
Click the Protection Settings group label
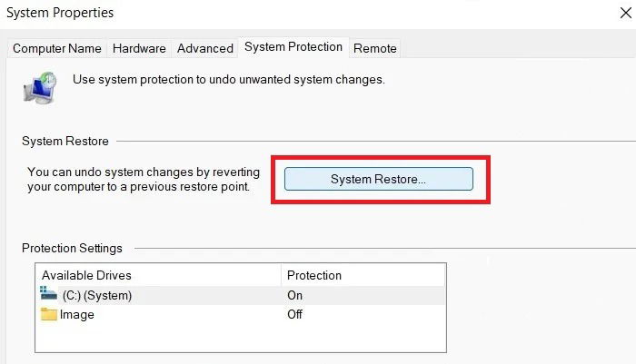tap(72, 248)
